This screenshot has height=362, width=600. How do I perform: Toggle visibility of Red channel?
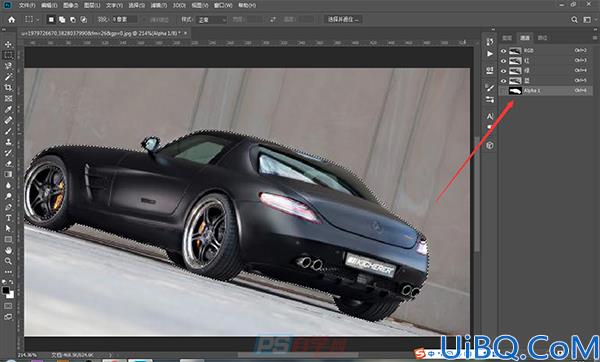[x=504, y=60]
